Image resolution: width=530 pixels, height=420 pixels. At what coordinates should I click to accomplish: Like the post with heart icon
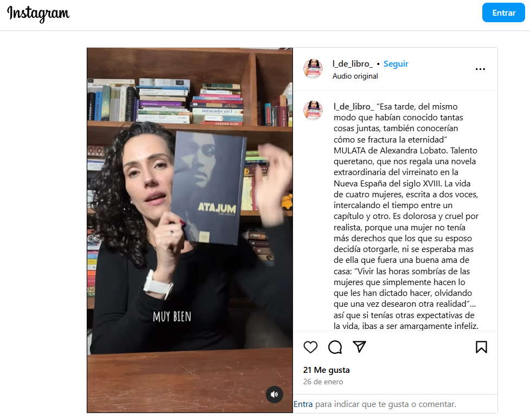pos(310,347)
